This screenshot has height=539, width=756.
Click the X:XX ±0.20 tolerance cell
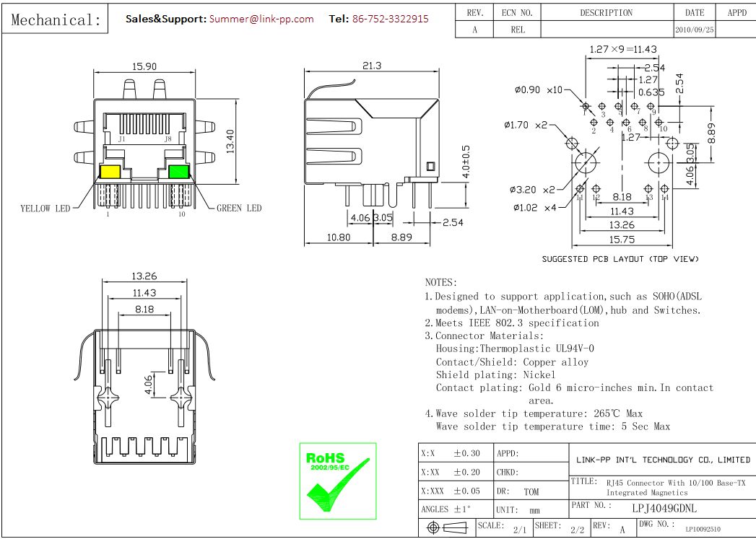456,473
